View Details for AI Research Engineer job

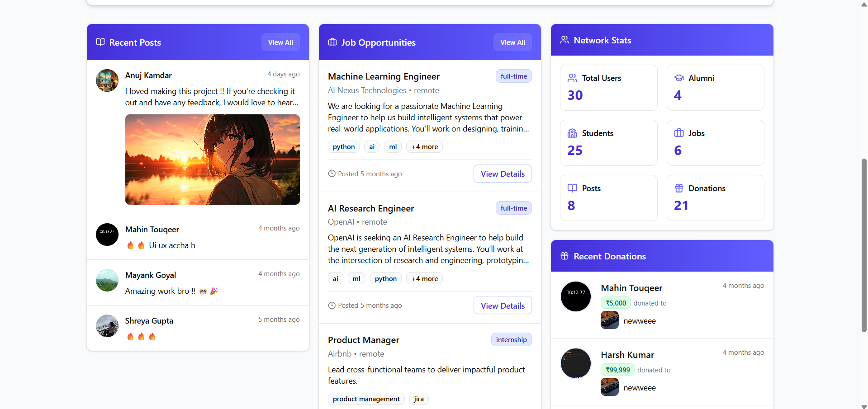click(x=503, y=306)
